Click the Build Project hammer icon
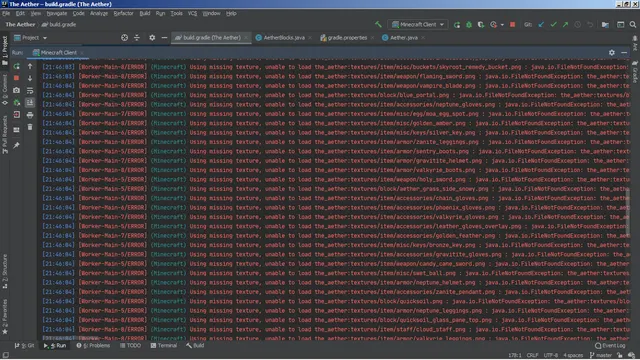640x360 pixels. click(x=378, y=24)
